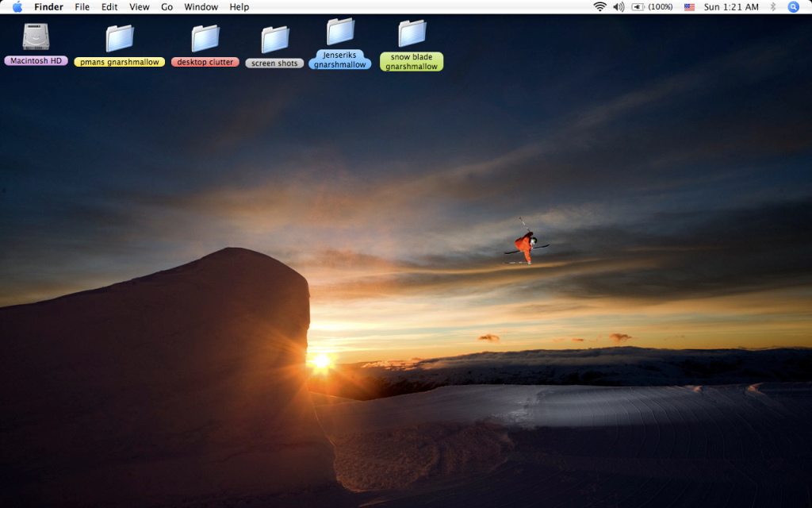The height and width of the screenshot is (508, 812).
Task: Open the US flag input menu
Action: (689, 7)
